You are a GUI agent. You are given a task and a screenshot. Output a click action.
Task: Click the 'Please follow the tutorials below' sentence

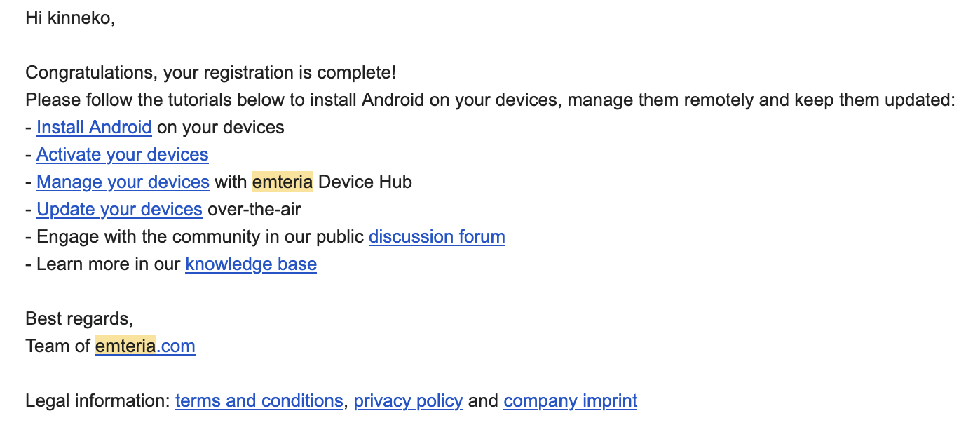click(x=490, y=100)
